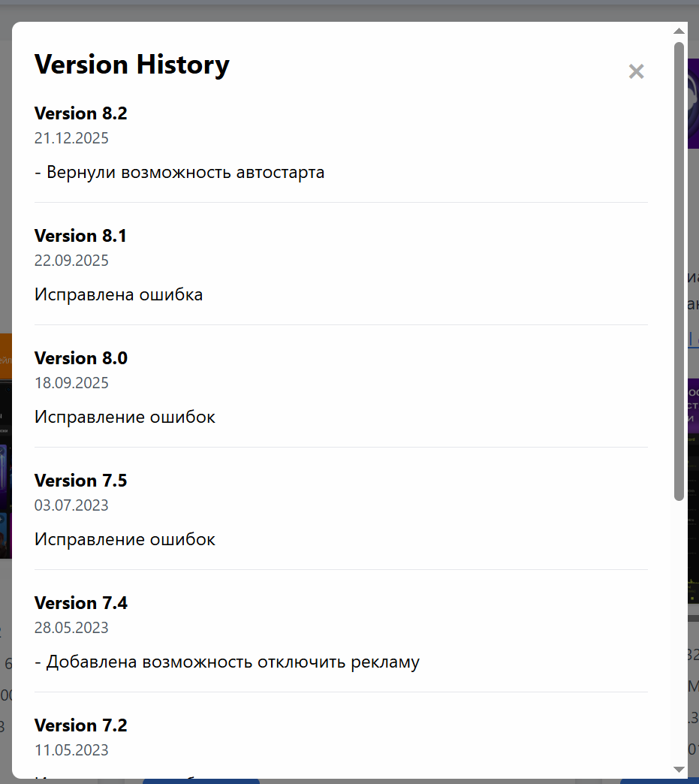Click the 'Добавлена возможность отключить рекламу' note
The height and width of the screenshot is (784, 699).
click(x=227, y=662)
